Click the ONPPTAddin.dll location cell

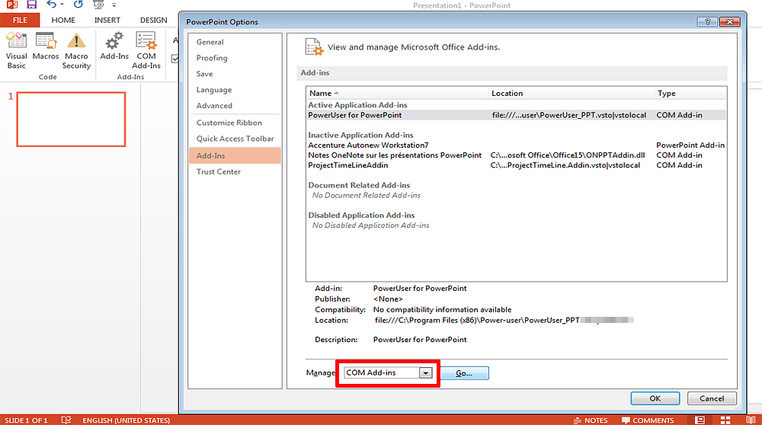pos(568,155)
